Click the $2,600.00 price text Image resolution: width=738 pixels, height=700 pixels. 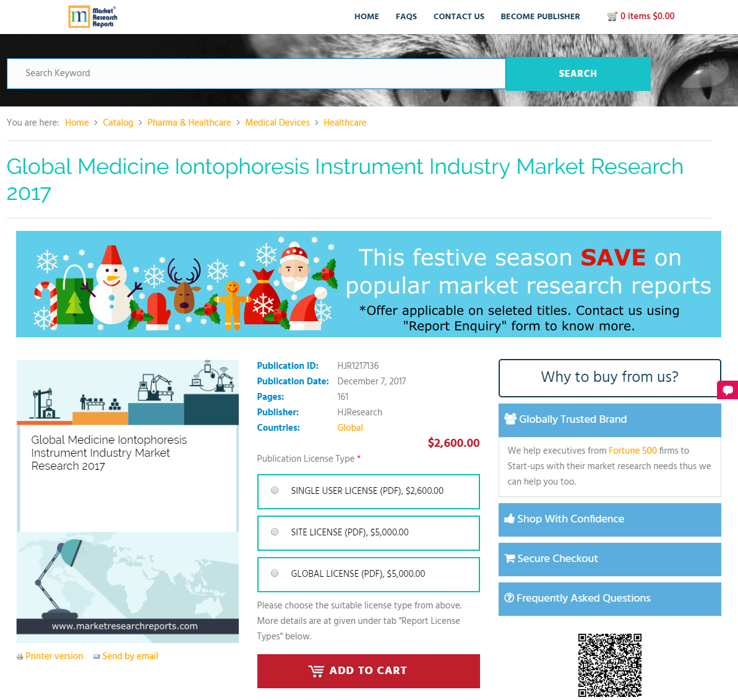point(453,443)
